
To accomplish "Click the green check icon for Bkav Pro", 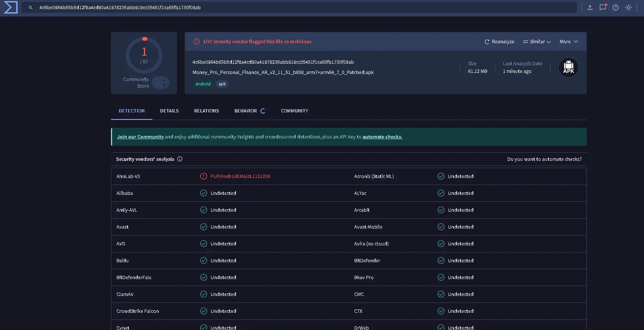I will pyautogui.click(x=441, y=277).
